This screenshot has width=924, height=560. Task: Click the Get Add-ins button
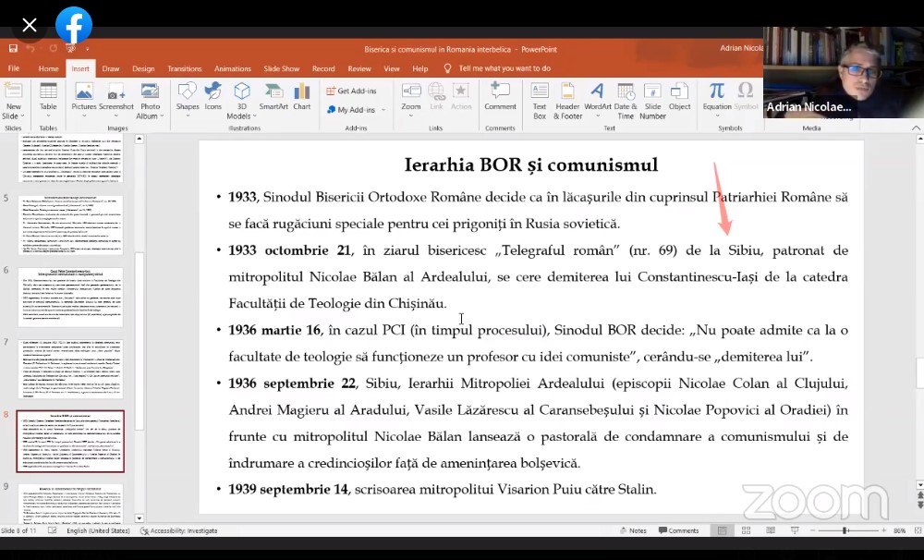pos(351,91)
